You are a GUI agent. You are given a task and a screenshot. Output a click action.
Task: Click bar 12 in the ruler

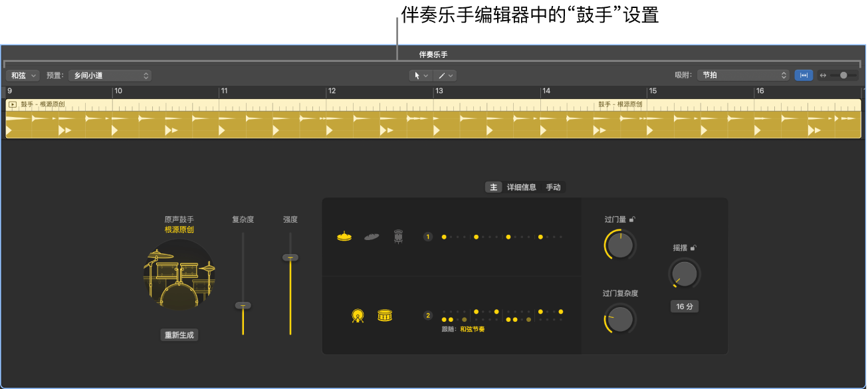pos(332,91)
